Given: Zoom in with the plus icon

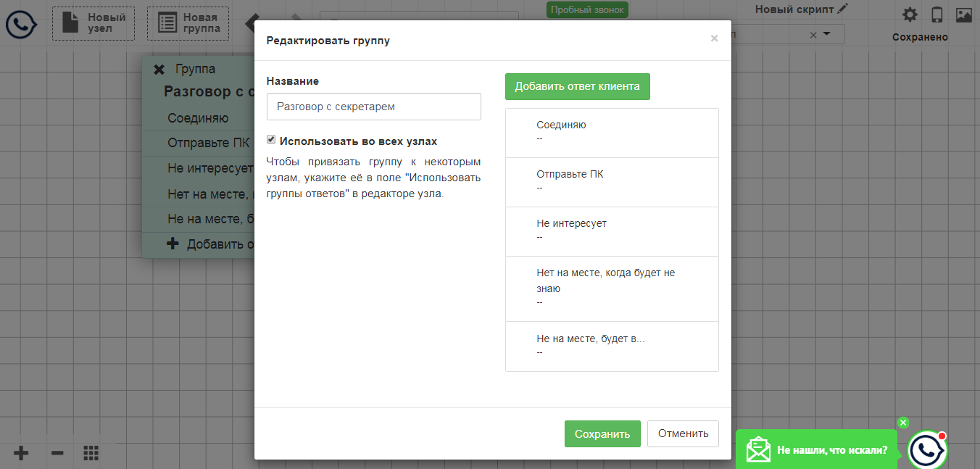Looking at the screenshot, I should coord(21,454).
